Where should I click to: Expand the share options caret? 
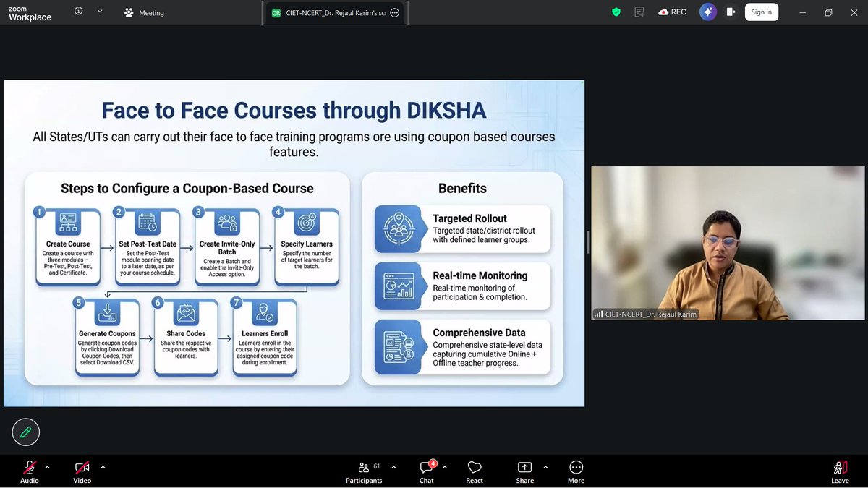[545, 467]
